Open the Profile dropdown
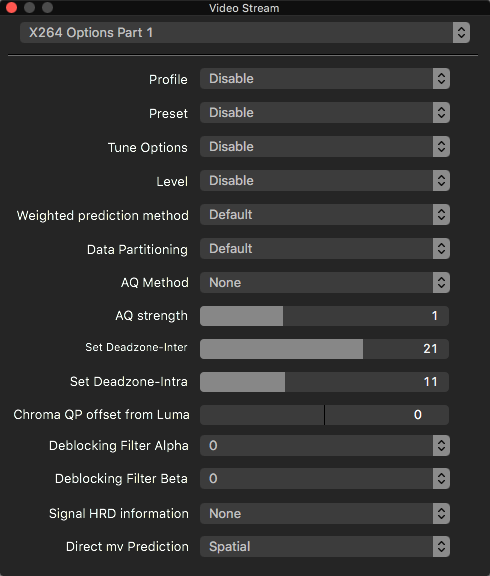 (x=325, y=79)
